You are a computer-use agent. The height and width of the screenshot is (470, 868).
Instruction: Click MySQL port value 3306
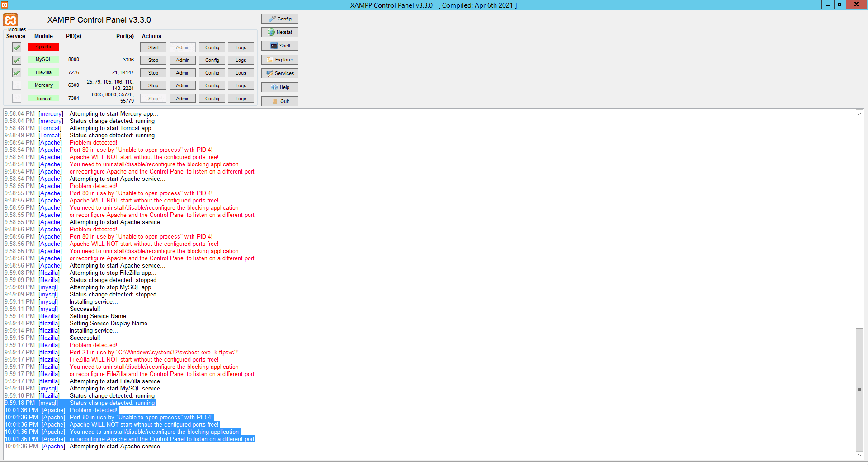point(128,60)
